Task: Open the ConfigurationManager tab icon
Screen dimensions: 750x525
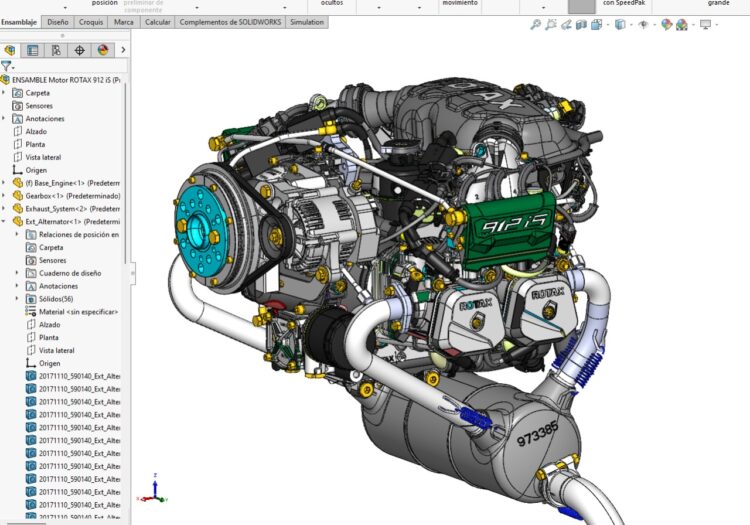Action: point(56,50)
